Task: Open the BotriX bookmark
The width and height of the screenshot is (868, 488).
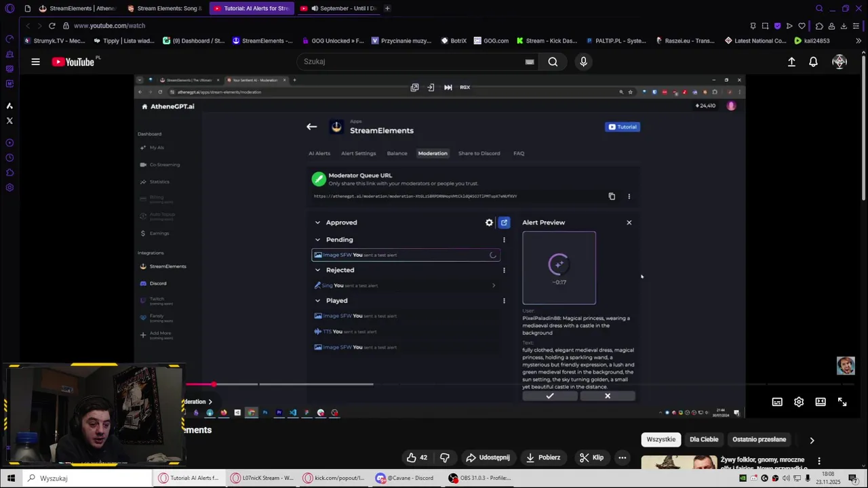Action: [x=454, y=41]
